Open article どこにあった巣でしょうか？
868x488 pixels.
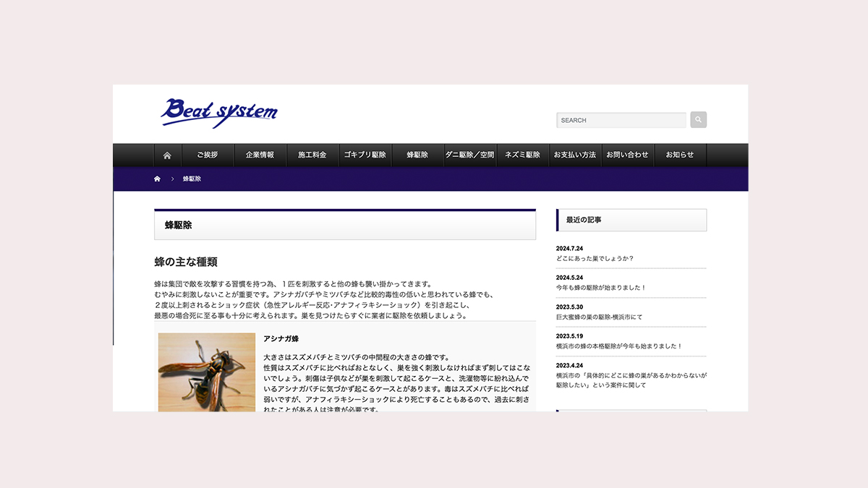[595, 258]
